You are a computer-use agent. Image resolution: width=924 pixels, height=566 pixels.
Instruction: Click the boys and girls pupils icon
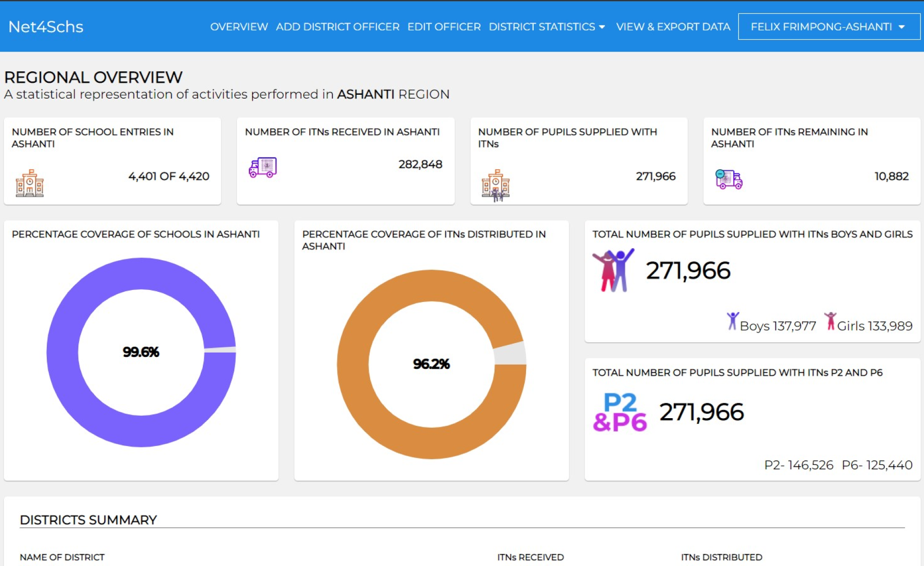pos(613,270)
